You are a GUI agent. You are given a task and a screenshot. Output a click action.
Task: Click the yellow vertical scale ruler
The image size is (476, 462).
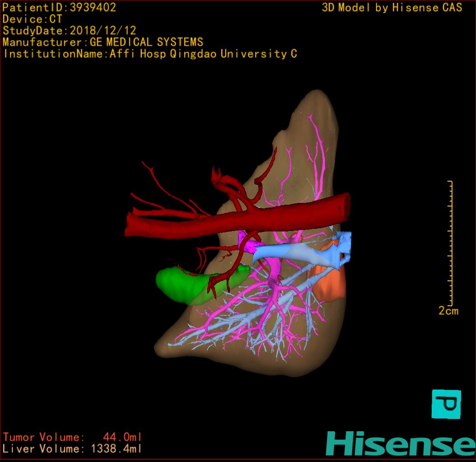(450, 243)
